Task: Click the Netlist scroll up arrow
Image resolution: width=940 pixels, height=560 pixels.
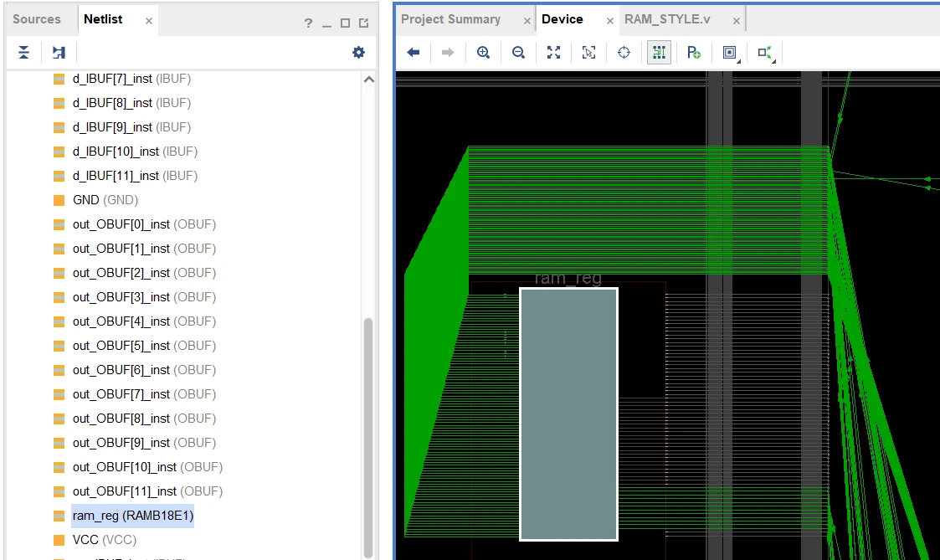Action: click(x=368, y=80)
